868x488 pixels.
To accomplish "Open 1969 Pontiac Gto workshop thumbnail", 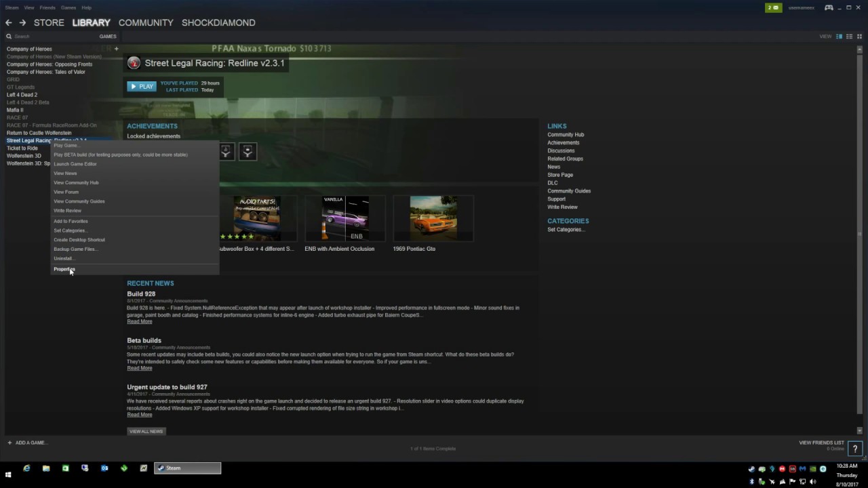I will pyautogui.click(x=433, y=218).
